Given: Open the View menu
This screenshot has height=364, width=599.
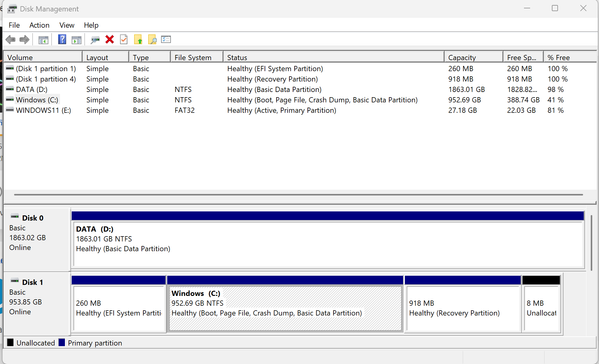Looking at the screenshot, I should tap(66, 25).
